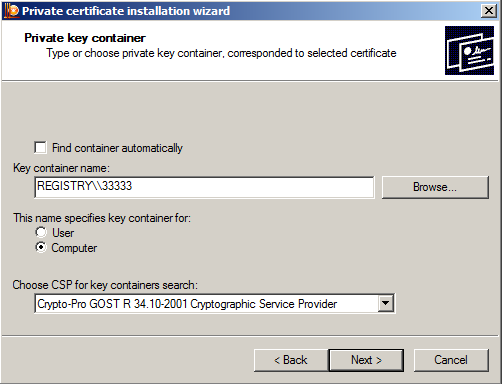
Task: Open the Crypto-Pro GOST R 34.10-2001 provider list
Action: click(x=215, y=303)
